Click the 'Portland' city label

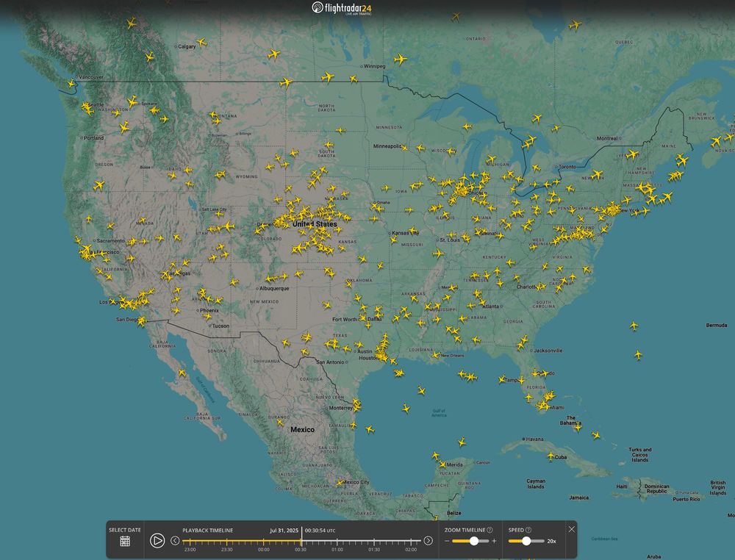click(94, 137)
